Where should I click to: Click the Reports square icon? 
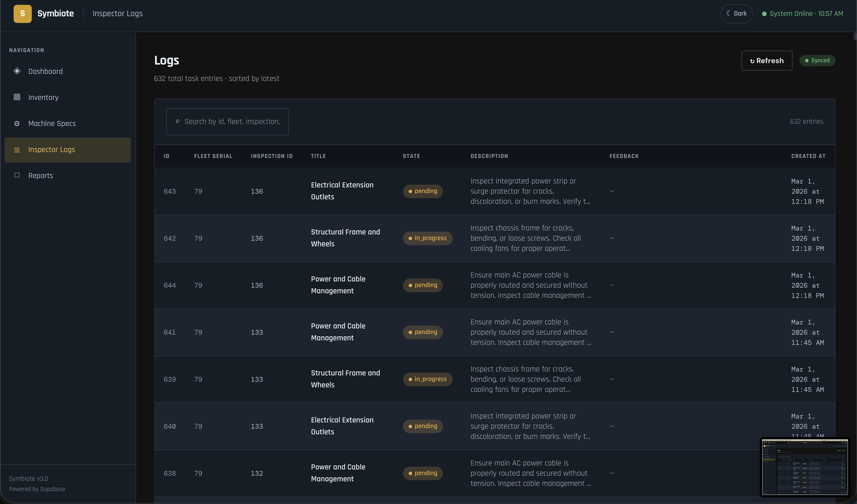tap(17, 175)
